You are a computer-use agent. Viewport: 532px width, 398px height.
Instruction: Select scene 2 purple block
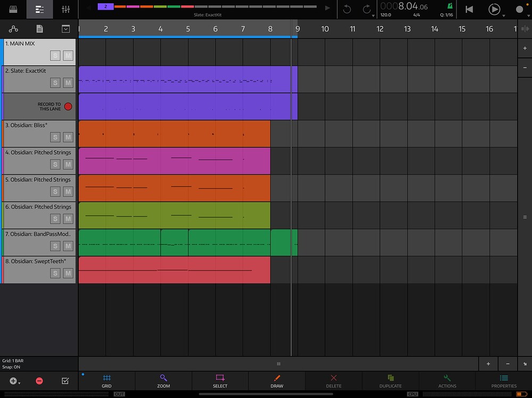[x=105, y=6]
